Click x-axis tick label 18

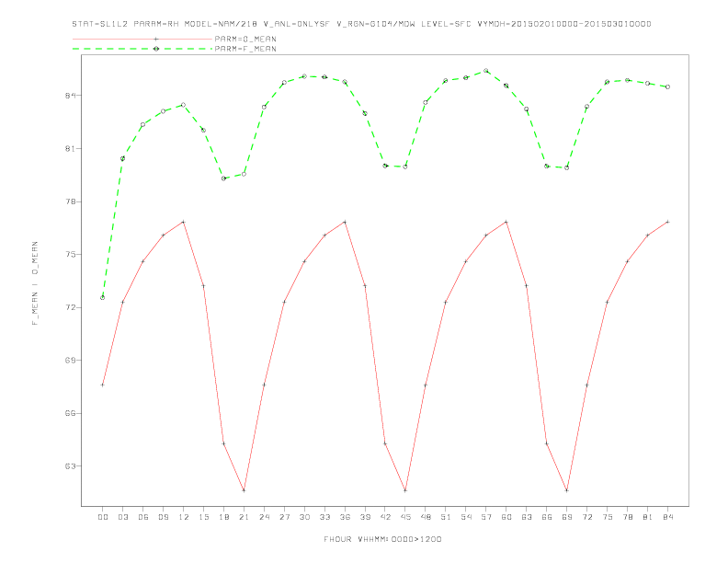pyautogui.click(x=223, y=517)
